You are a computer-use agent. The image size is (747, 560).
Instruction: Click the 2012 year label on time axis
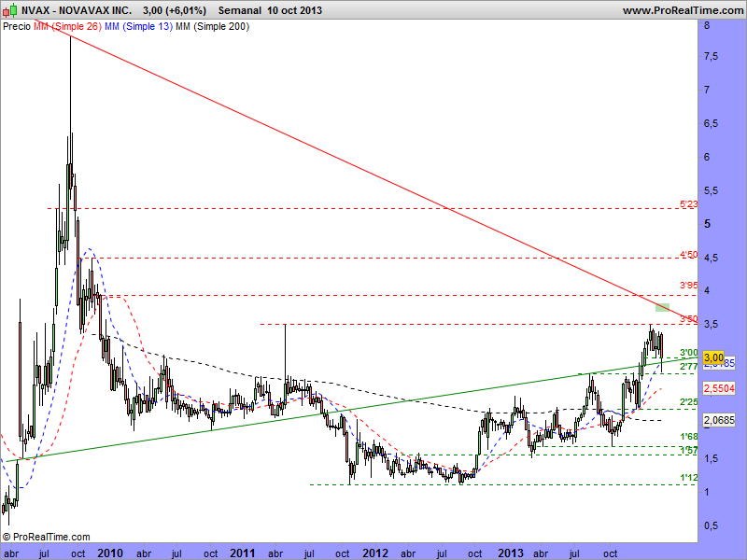[x=375, y=553]
